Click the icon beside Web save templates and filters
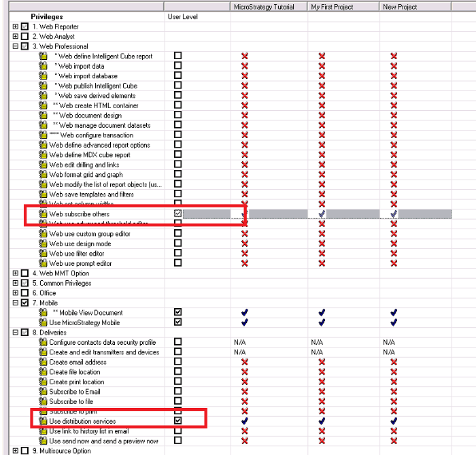The height and width of the screenshot is (455, 476). pyautogui.click(x=43, y=194)
